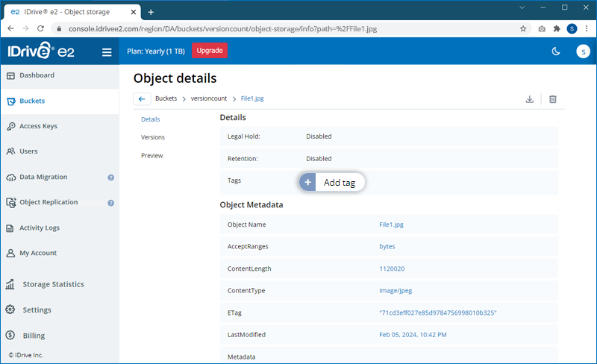The width and height of the screenshot is (597, 364).
Task: Toggle dark mode moon icon
Action: [x=556, y=51]
